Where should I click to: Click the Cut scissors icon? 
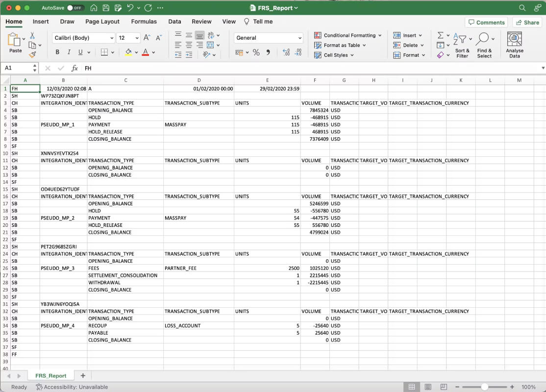click(32, 35)
